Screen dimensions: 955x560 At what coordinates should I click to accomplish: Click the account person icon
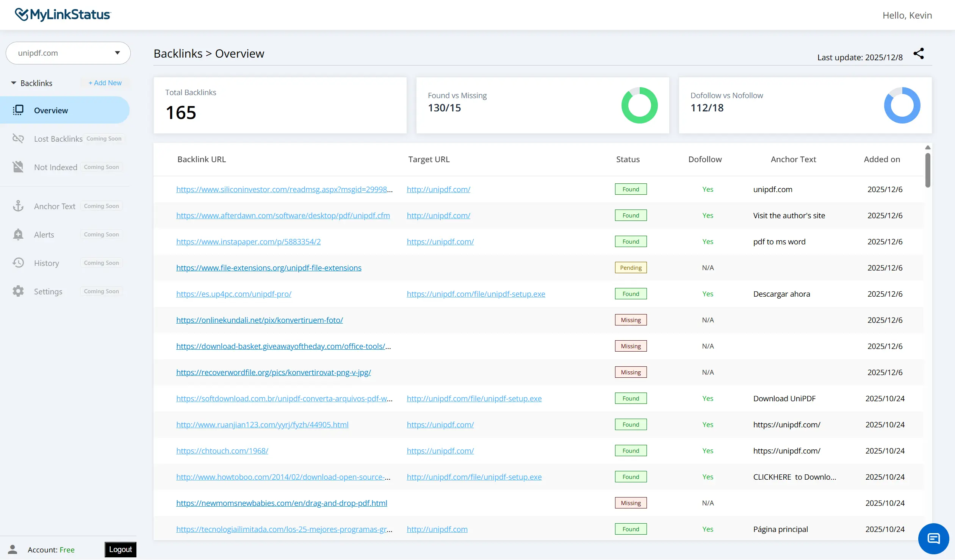pos(13,549)
